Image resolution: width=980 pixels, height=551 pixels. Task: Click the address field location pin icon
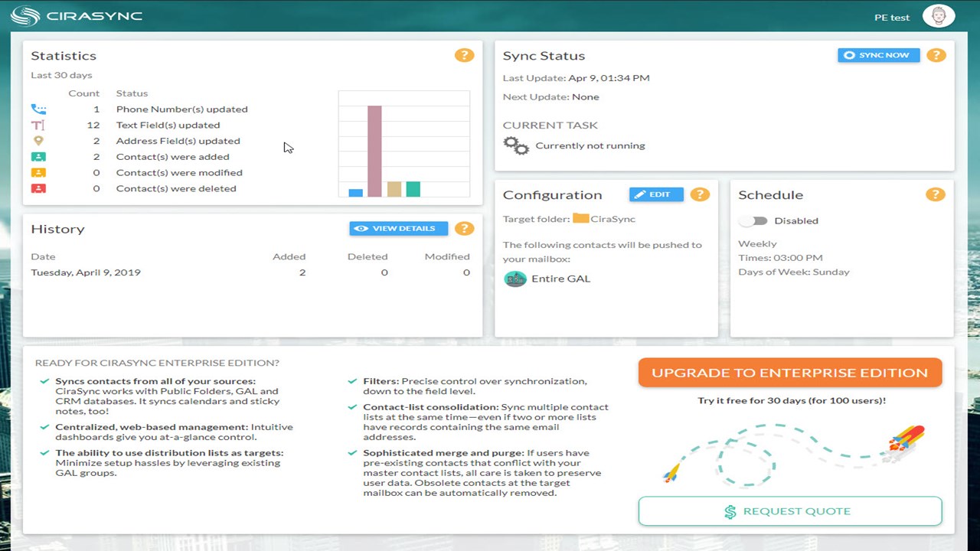[38, 141]
